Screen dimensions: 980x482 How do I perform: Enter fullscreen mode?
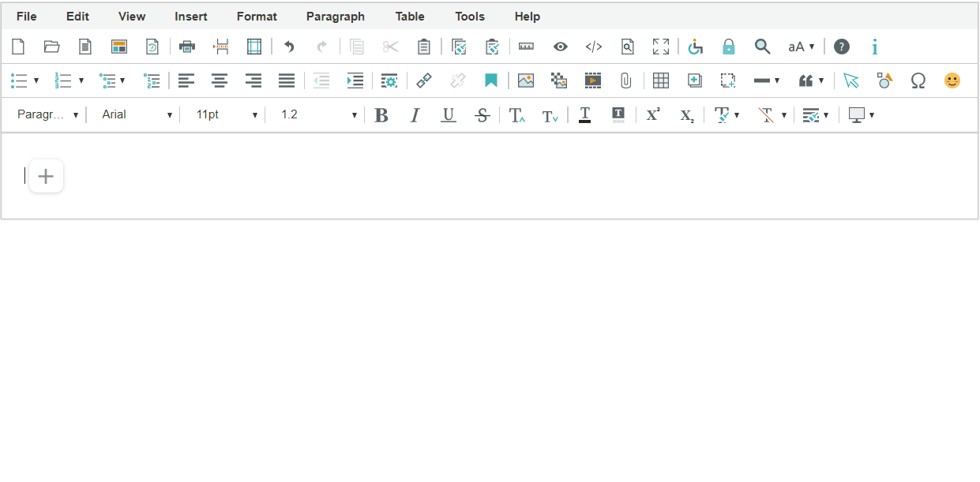pyautogui.click(x=661, y=47)
